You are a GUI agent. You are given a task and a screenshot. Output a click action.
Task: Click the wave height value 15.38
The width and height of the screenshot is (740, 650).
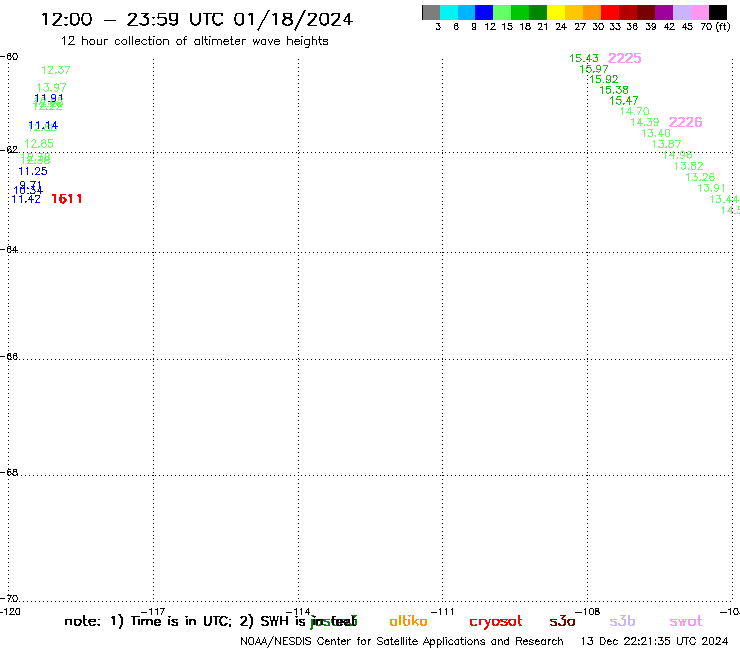click(x=614, y=90)
